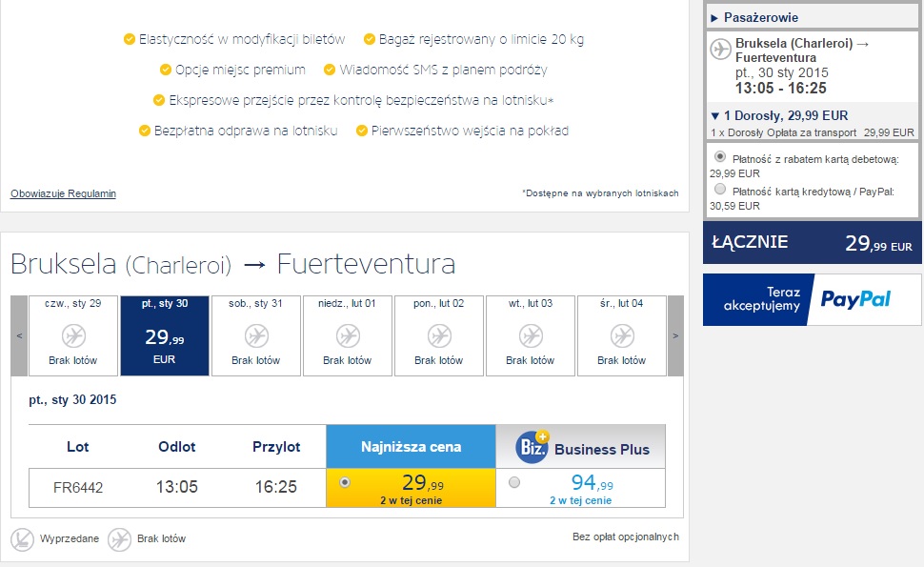Click checkmark icon beside Ekspresowe przejście
Image resolution: width=924 pixels, height=567 pixels.
click(x=158, y=100)
